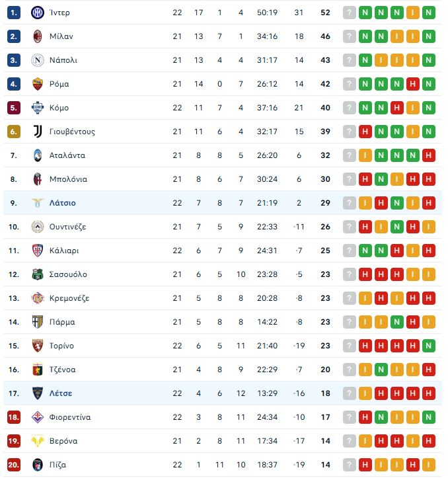Click the gray ? badge in Μίλαν row

coord(350,36)
